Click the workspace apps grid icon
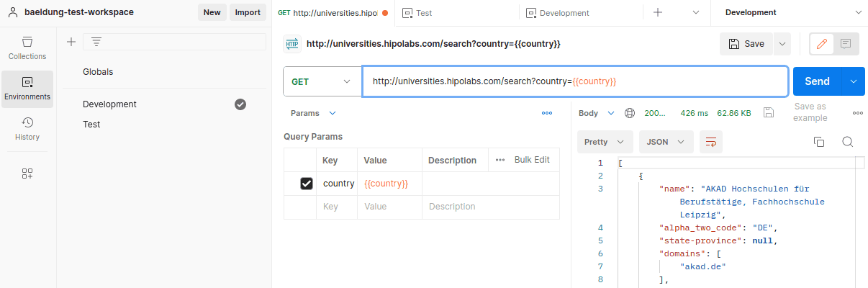Image resolution: width=868 pixels, height=288 pixels. pyautogui.click(x=27, y=174)
